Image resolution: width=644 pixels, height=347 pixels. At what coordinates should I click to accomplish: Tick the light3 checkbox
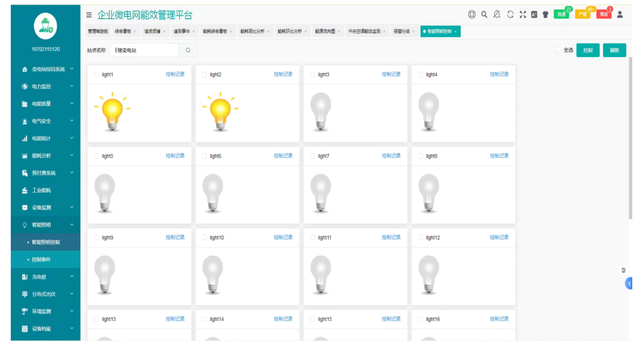[312, 75]
